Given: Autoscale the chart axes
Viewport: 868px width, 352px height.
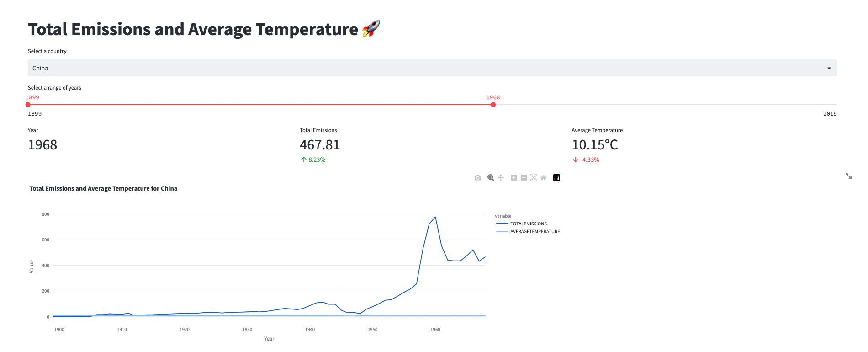Looking at the screenshot, I should click(534, 178).
